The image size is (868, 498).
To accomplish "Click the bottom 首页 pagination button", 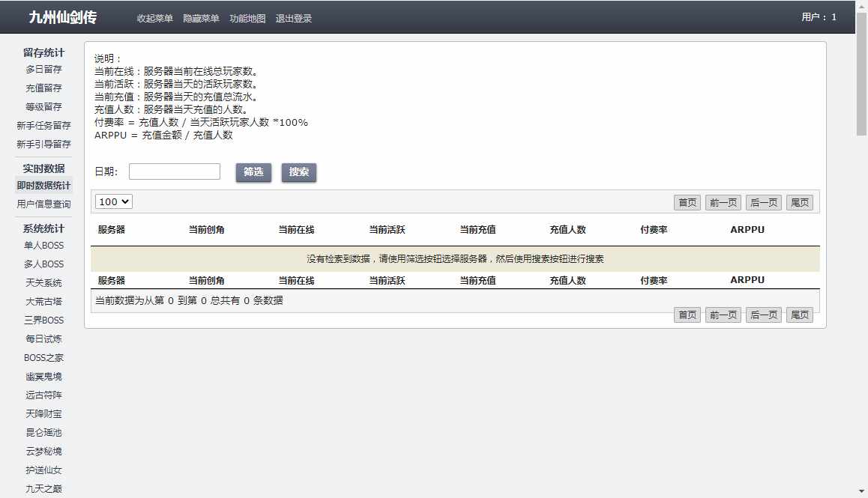I will pos(687,315).
